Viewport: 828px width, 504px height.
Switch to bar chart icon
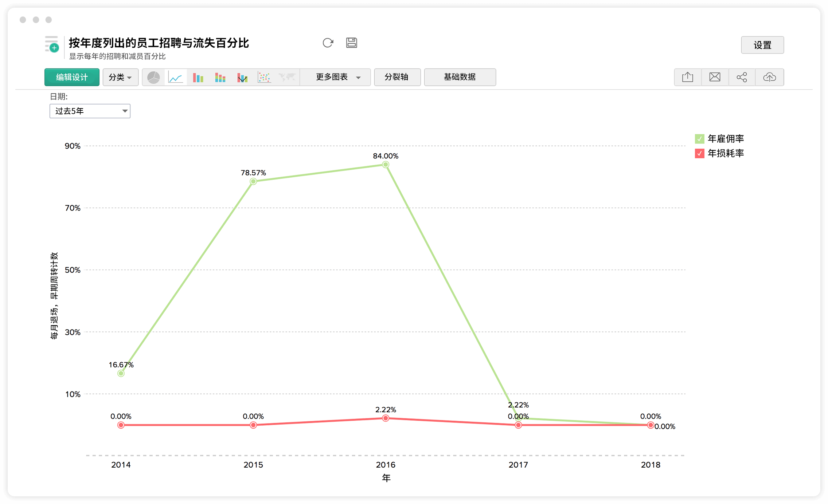[198, 77]
